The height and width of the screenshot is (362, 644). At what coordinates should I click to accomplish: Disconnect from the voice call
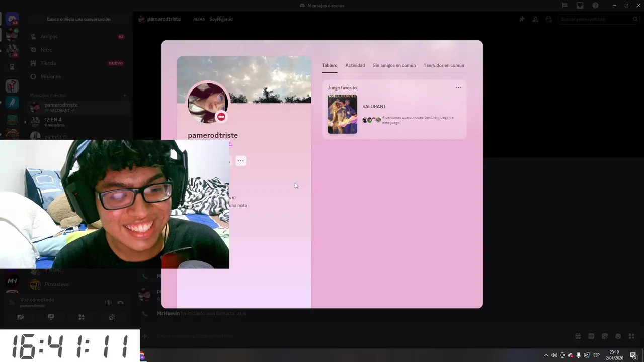[x=120, y=302]
